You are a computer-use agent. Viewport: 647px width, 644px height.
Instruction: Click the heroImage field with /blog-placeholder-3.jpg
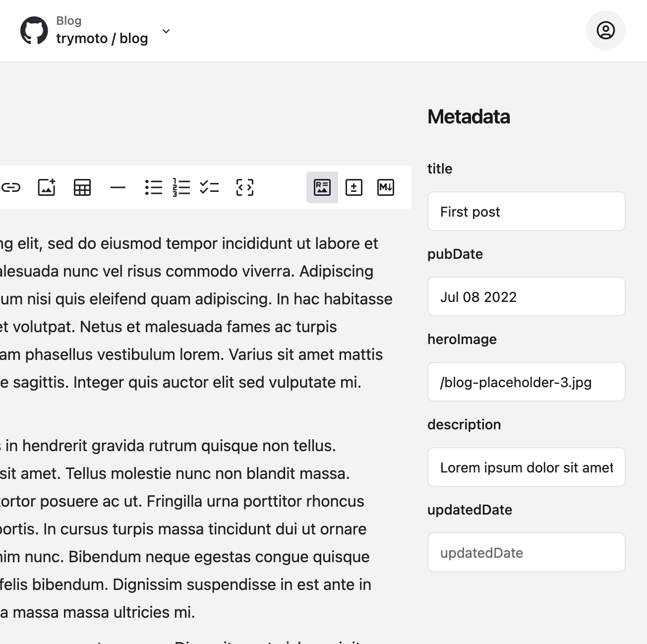(x=526, y=382)
